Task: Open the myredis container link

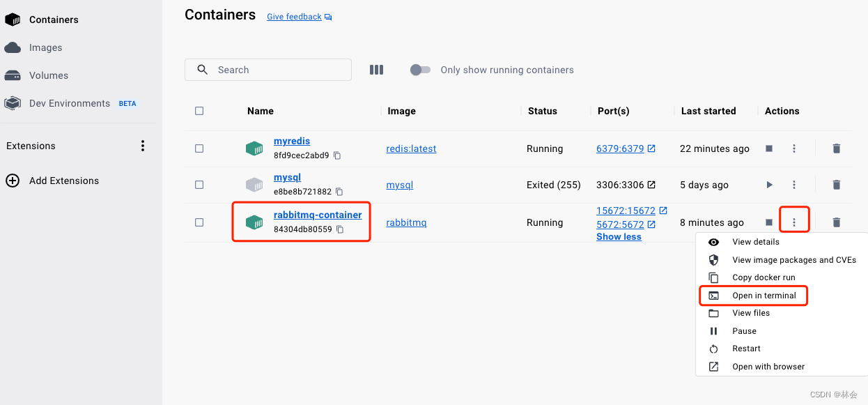Action: click(292, 142)
